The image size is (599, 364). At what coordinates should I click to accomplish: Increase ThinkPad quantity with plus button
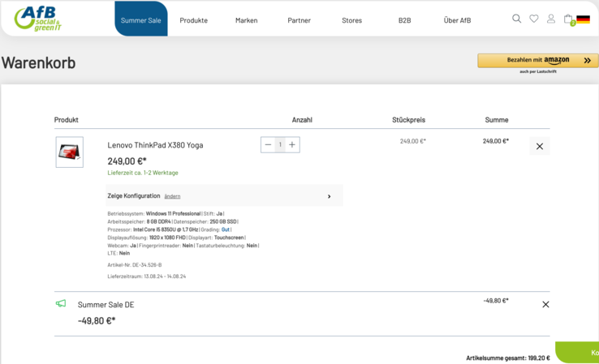pos(292,144)
